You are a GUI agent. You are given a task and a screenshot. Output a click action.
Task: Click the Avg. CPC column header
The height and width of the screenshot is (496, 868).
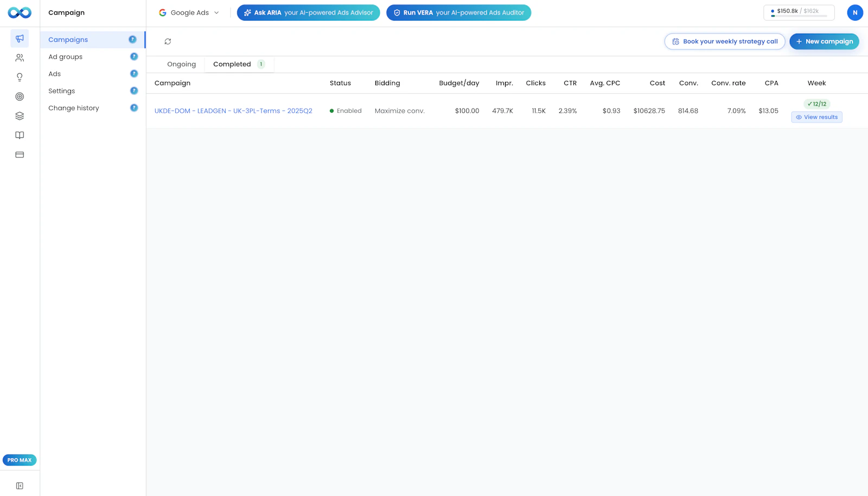(x=605, y=83)
